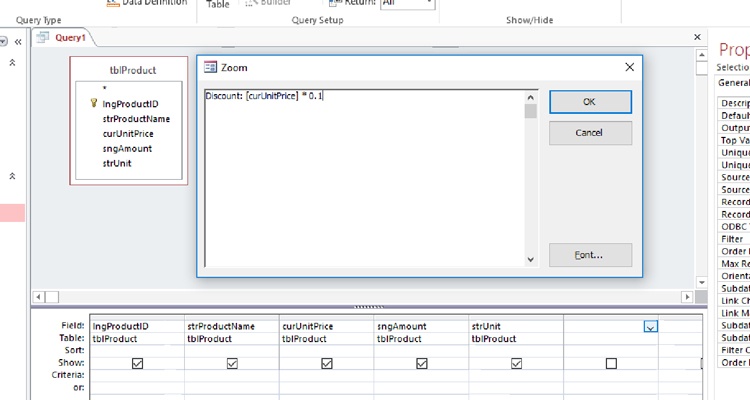Select strUnit in the tblProduct list
Screen dimensions: 750x400
pos(117,163)
